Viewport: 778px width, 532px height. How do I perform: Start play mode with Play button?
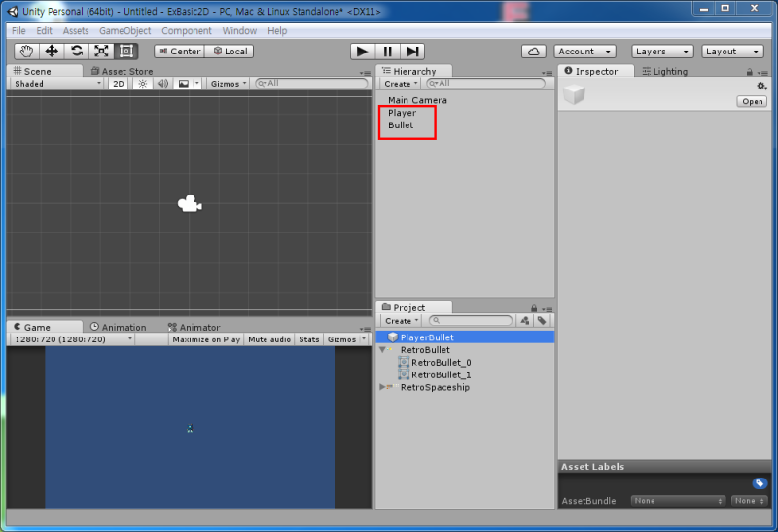tap(362, 52)
